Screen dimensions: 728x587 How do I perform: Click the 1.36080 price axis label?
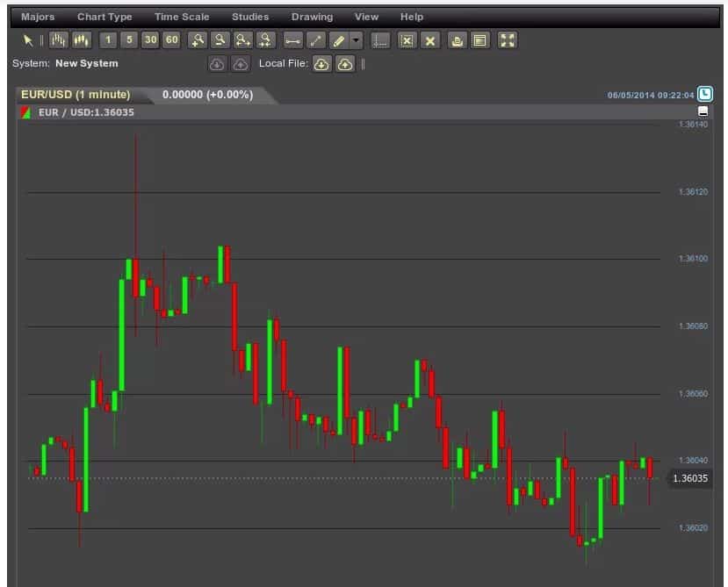[x=693, y=326]
